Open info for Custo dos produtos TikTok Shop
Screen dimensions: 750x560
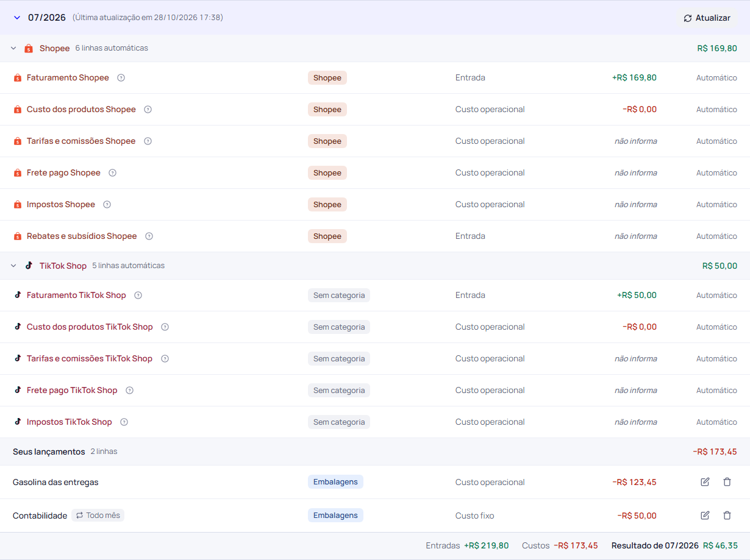165,327
